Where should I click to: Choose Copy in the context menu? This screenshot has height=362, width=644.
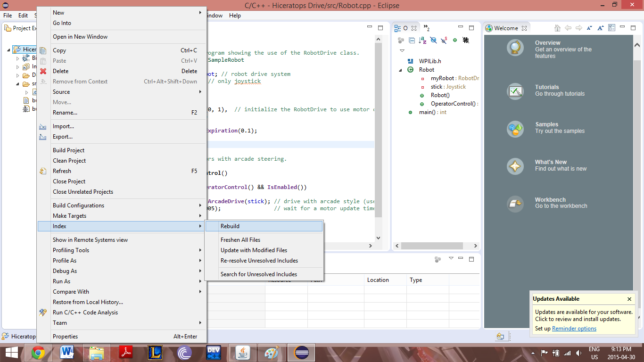122,50
